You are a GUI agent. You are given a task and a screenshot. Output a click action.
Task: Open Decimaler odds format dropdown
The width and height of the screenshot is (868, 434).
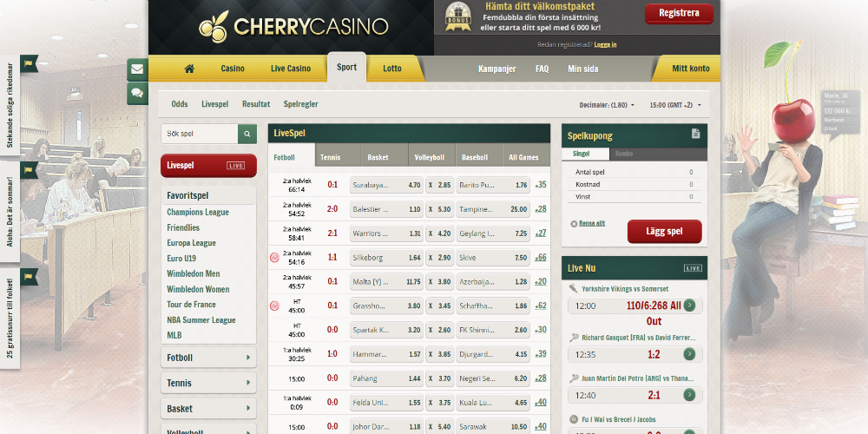tap(607, 105)
